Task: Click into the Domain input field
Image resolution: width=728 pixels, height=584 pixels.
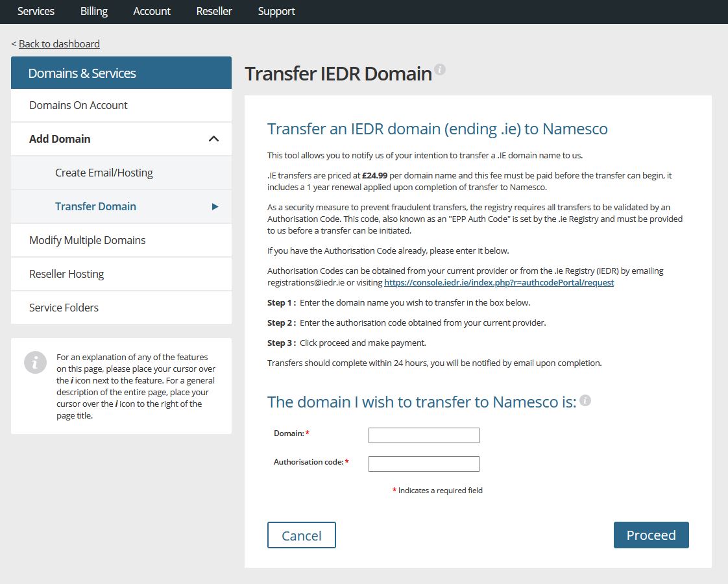Action: [424, 435]
